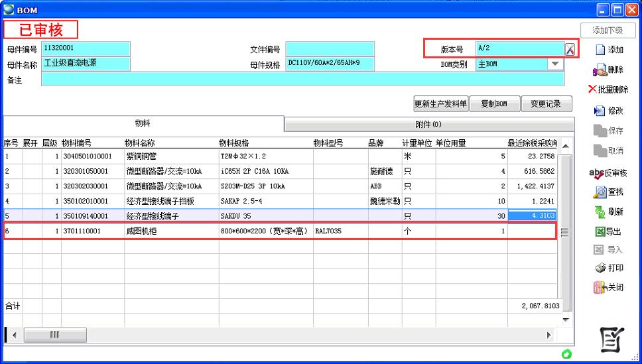
Task: Select the 物料 tab
Action: tap(143, 124)
